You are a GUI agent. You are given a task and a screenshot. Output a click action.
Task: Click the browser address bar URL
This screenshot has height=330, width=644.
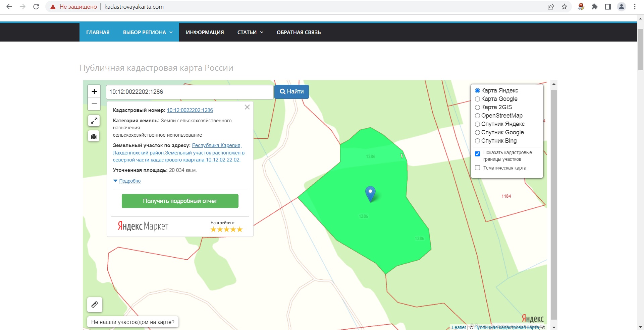point(134,7)
